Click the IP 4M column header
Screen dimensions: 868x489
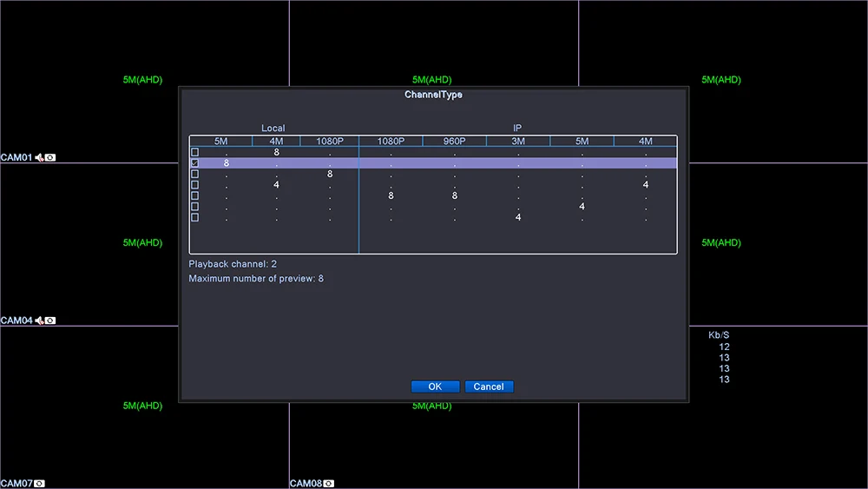pyautogui.click(x=646, y=142)
